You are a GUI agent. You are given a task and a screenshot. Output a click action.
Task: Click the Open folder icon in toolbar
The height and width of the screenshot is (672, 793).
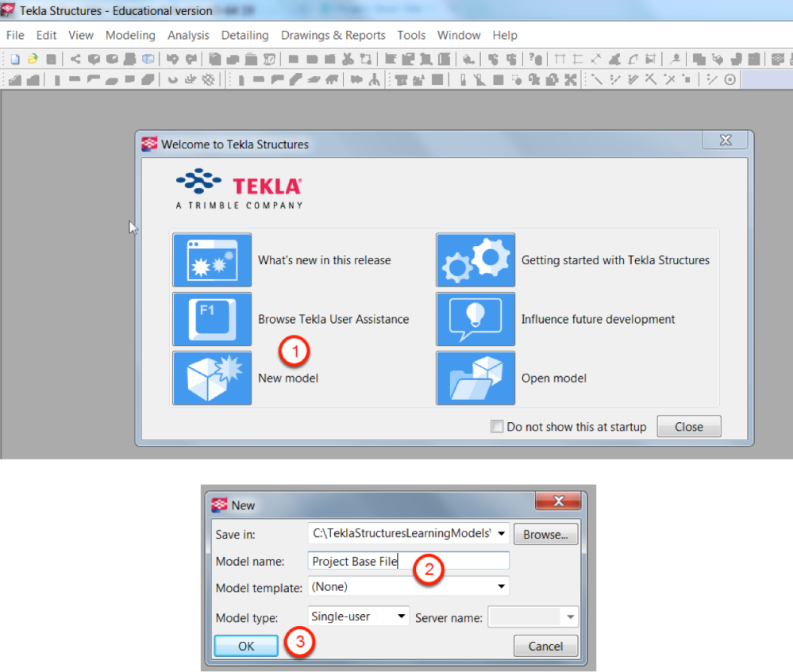33,60
